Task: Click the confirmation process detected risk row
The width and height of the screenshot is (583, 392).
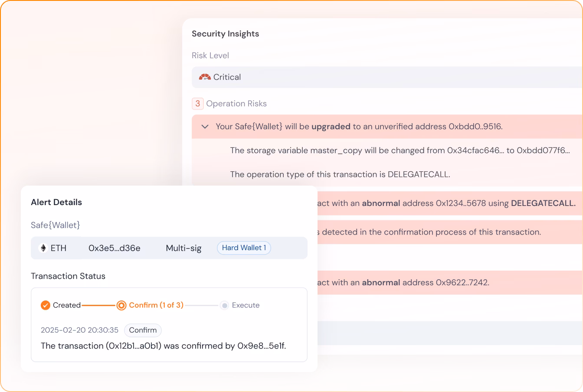Action: [x=447, y=232]
